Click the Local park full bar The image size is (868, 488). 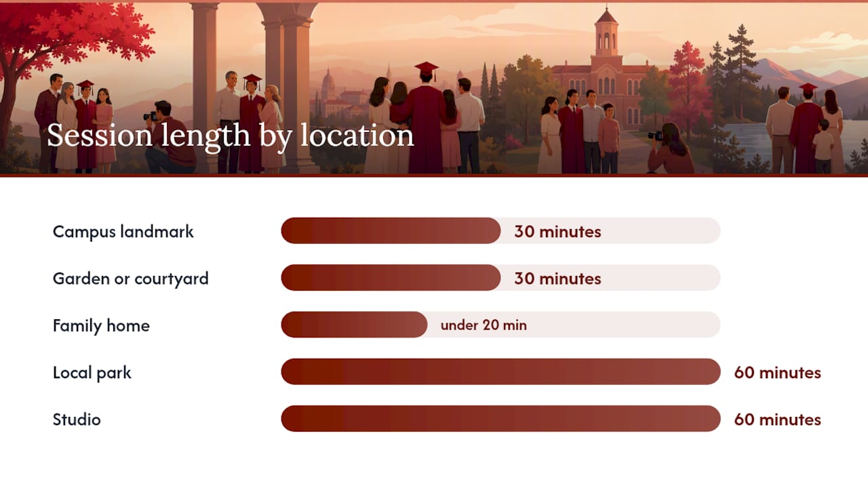500,371
